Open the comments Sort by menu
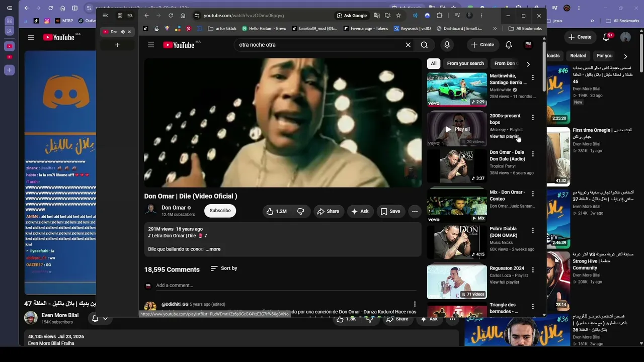644x362 pixels. tap(224, 268)
